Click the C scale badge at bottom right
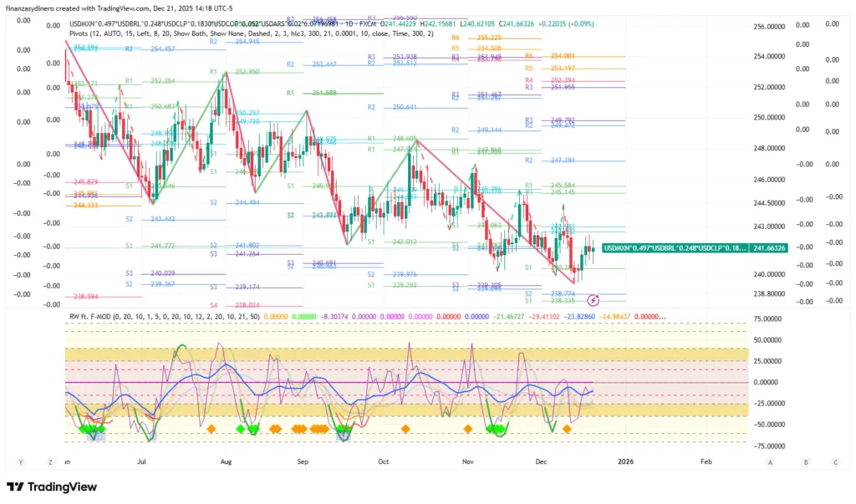856x504 pixels. coord(835,461)
